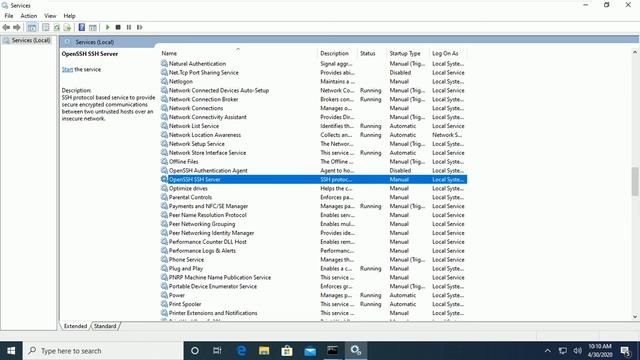
Task: Click the green Start Service toolbar button
Action: point(108,27)
